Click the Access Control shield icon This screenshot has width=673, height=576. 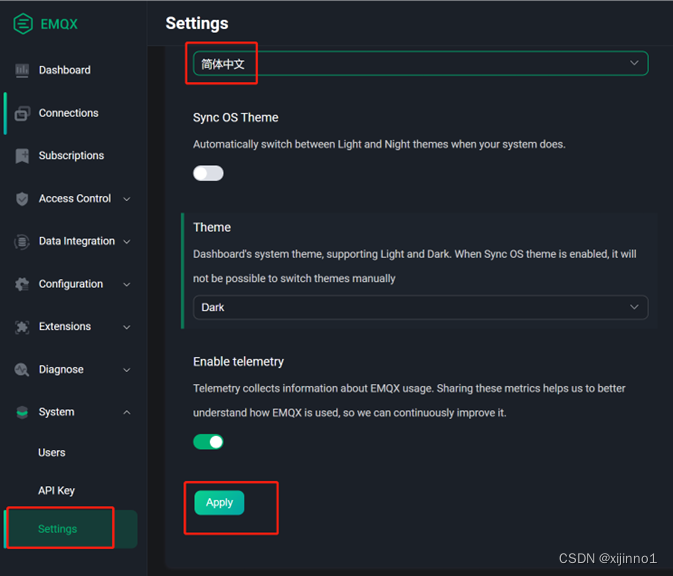[22, 199]
